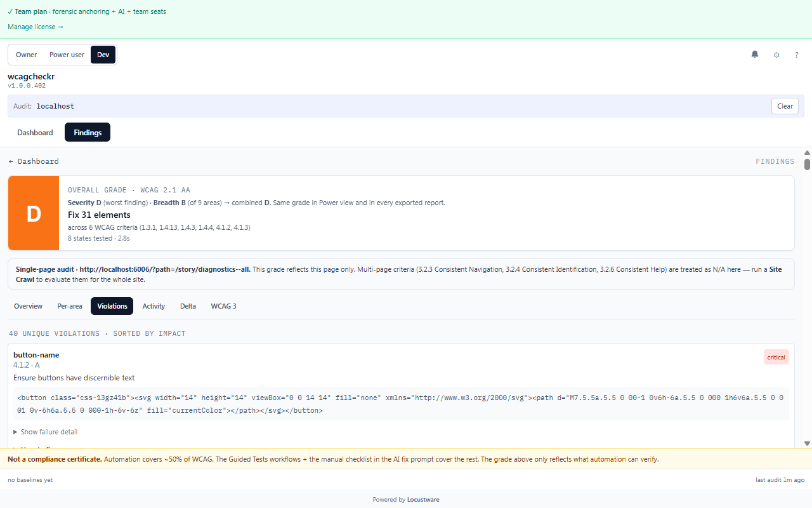Go back via ← Dashboard link
Viewport: 812px width, 508px height.
34,161
